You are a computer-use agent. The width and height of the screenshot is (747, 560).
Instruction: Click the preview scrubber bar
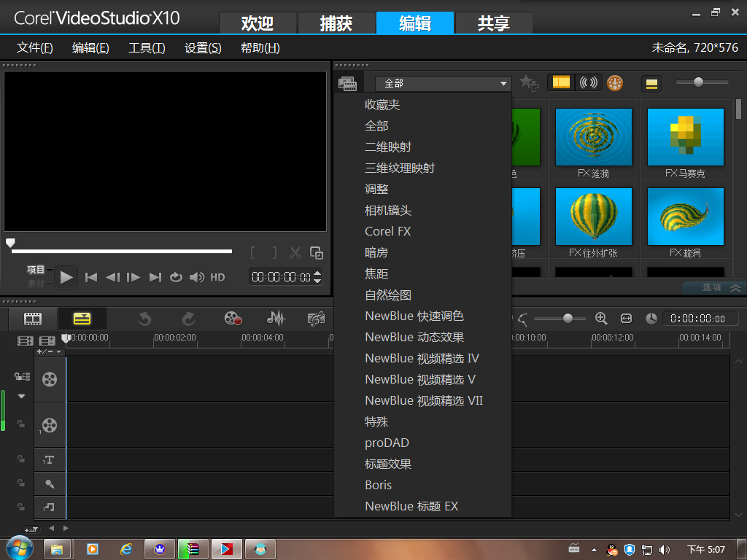[x=122, y=251]
